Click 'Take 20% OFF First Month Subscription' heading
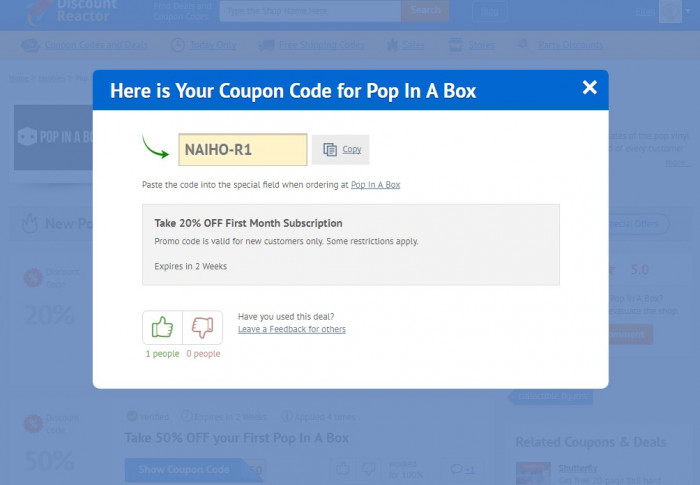Image resolution: width=700 pixels, height=485 pixels. [x=248, y=223]
